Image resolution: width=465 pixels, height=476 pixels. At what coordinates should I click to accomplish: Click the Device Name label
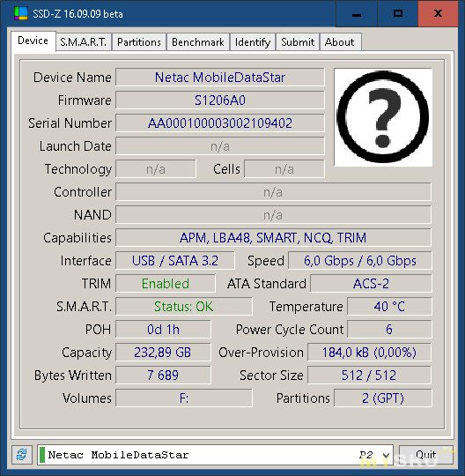click(72, 78)
